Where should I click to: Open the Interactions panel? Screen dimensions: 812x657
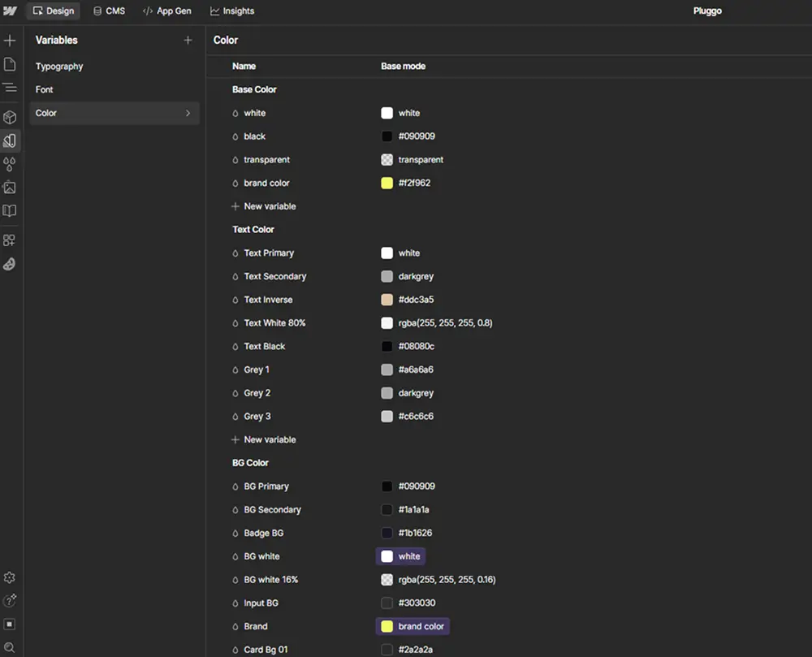coord(11,163)
